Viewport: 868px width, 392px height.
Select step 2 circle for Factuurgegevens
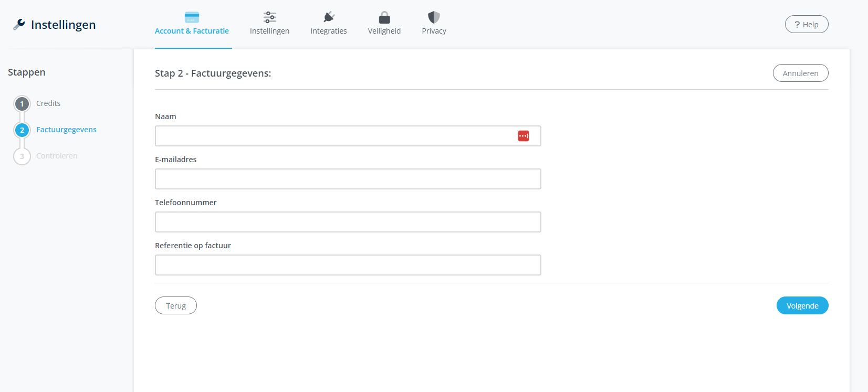pyautogui.click(x=22, y=130)
